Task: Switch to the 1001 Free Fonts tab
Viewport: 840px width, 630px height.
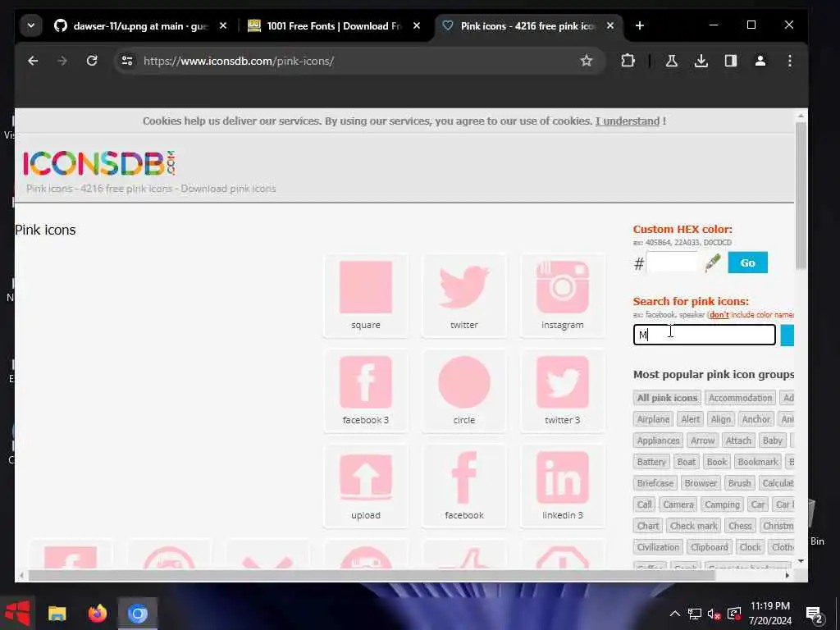Action: click(x=334, y=25)
